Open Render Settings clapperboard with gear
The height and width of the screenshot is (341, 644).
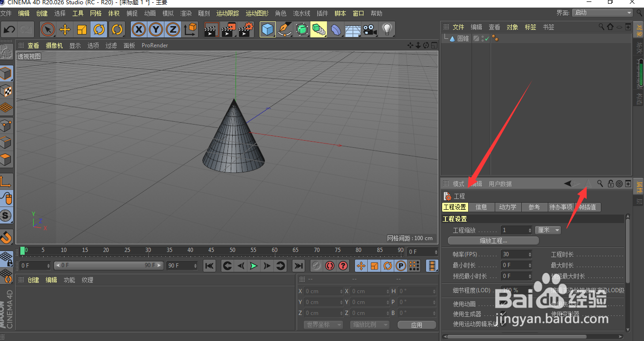(245, 30)
